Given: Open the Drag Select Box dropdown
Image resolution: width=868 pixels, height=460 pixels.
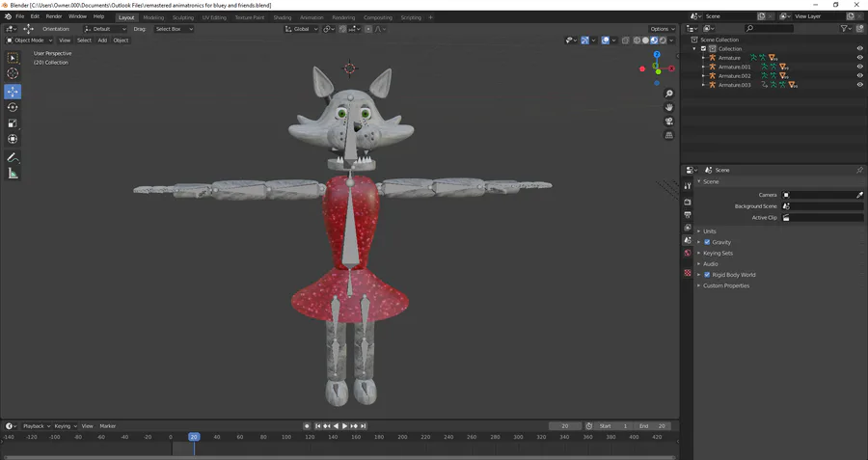Looking at the screenshot, I should pos(174,29).
